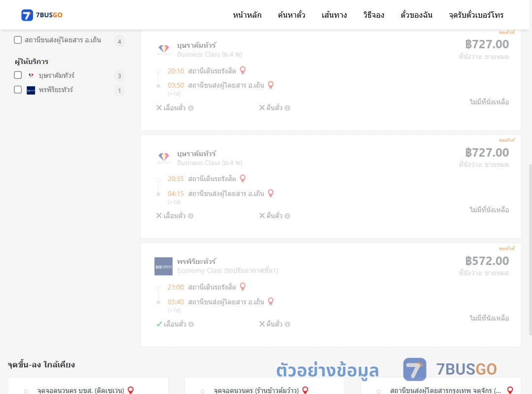Click ไม่มีที่นั่งเหลือ on 20:10 trip
This screenshot has height=394, width=532.
pyautogui.click(x=489, y=102)
